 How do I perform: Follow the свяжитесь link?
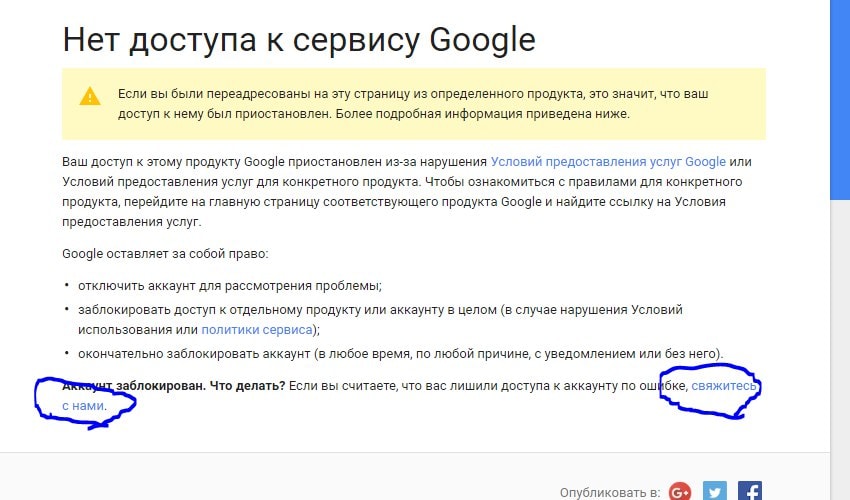click(724, 386)
